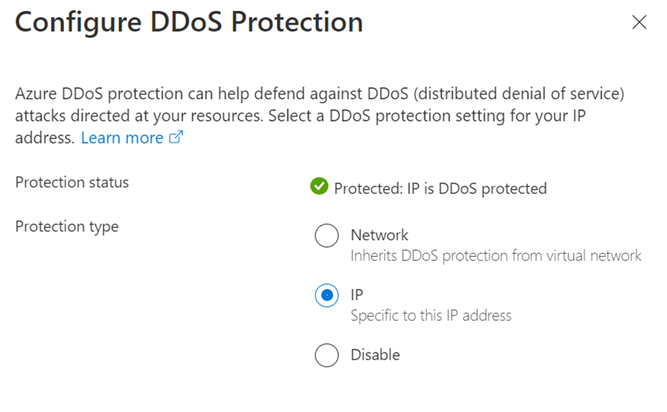This screenshot has height=412, width=667.
Task: Click 'Inherits DDoS protection from virtual network' description
Action: 496,256
